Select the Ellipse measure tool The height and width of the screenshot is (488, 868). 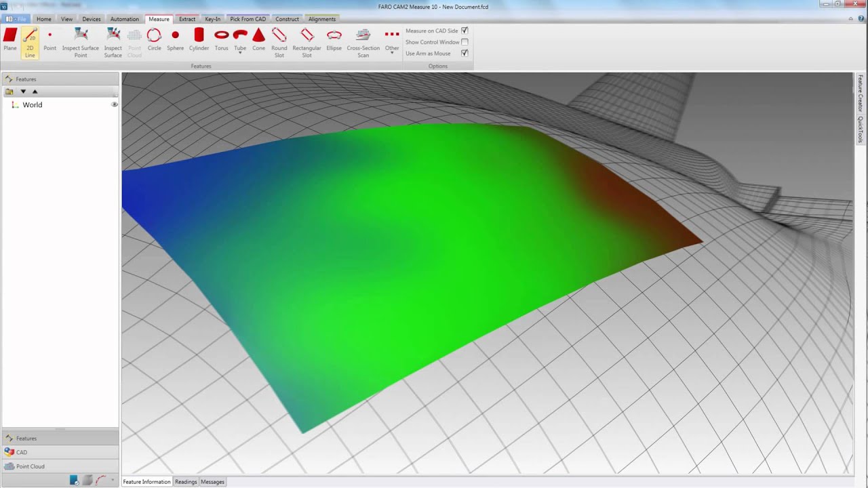click(x=334, y=40)
